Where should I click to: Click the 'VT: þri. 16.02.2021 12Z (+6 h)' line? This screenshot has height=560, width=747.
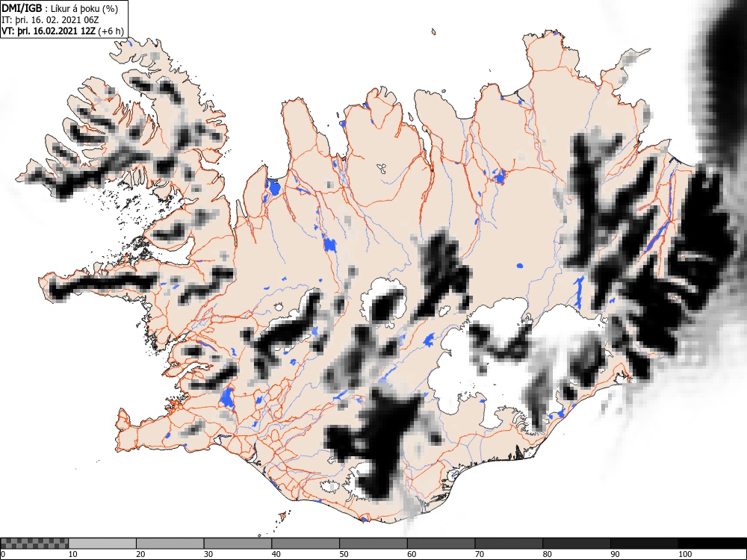pos(63,31)
